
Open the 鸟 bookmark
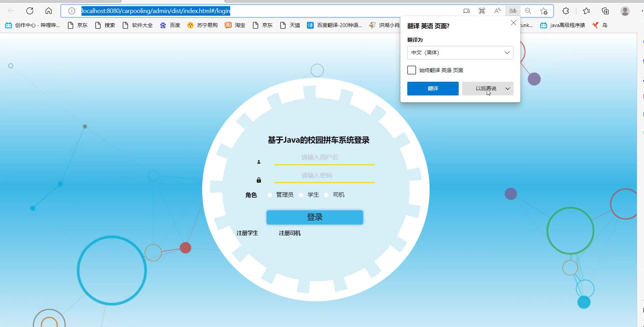[600, 25]
